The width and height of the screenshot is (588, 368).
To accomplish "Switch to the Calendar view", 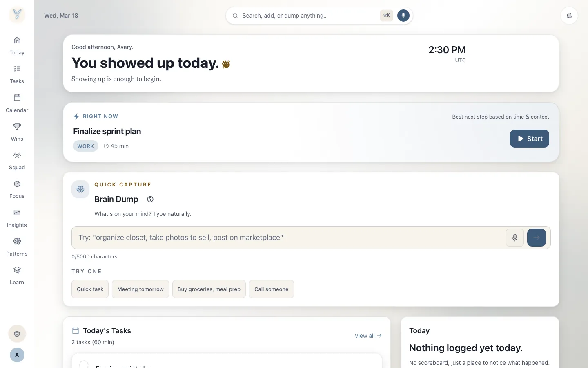I will coord(17,103).
